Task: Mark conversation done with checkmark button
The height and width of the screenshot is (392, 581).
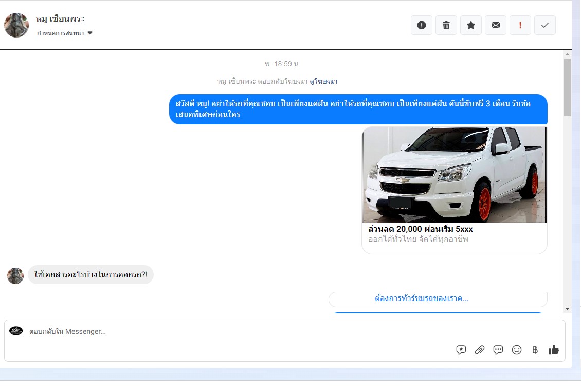Action: coord(545,25)
